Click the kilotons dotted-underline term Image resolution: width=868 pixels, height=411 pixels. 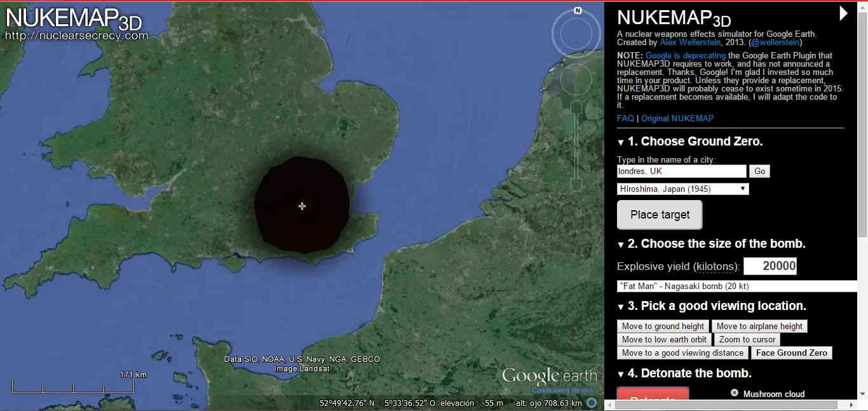point(714,267)
